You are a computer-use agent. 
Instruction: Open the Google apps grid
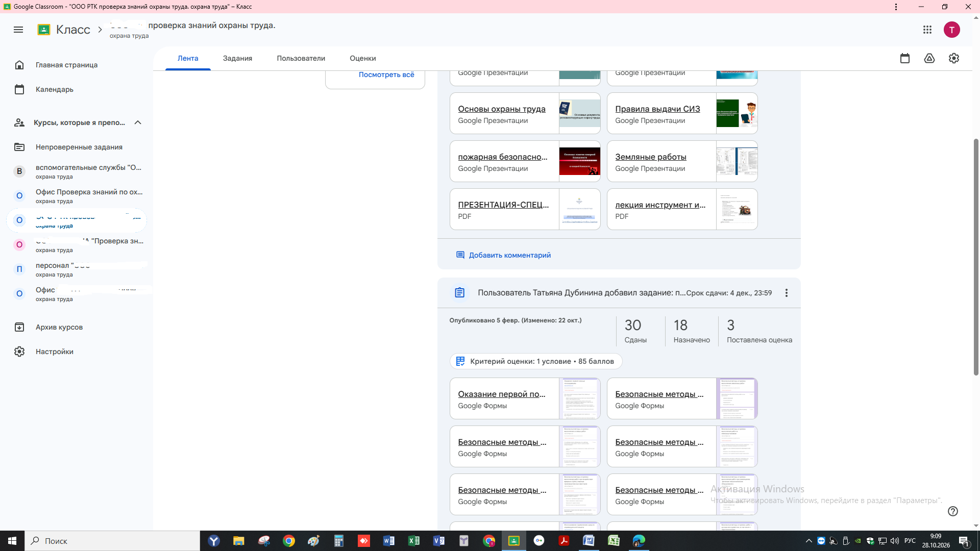pos(927,30)
